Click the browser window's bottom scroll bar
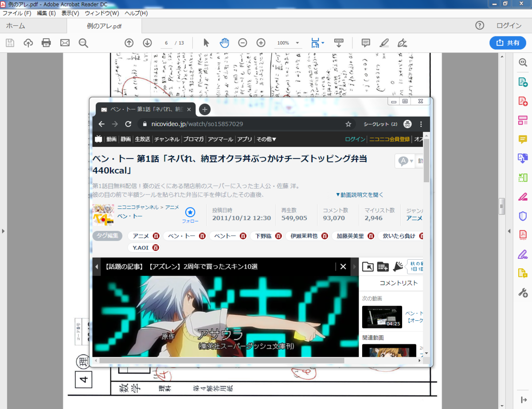 [222, 361]
